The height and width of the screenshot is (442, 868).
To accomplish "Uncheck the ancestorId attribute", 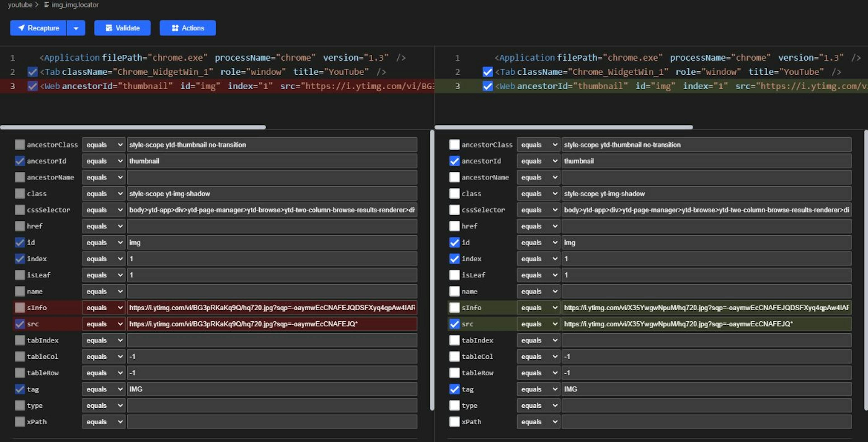I will [x=19, y=161].
